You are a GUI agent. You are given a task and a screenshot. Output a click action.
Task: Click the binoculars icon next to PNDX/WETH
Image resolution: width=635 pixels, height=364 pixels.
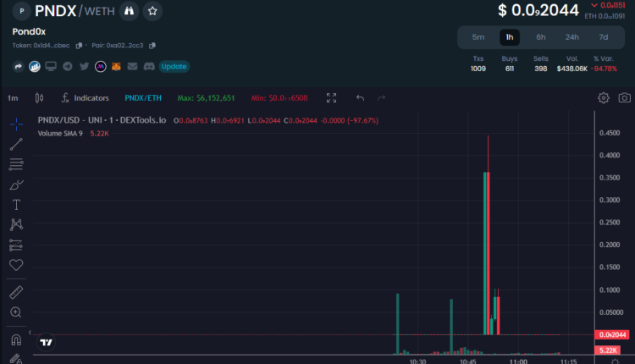tap(127, 11)
